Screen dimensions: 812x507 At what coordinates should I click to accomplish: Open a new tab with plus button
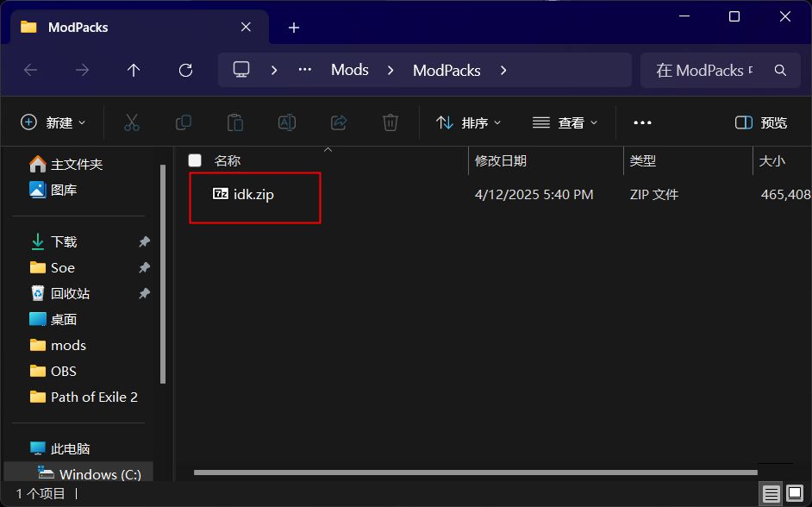294,28
